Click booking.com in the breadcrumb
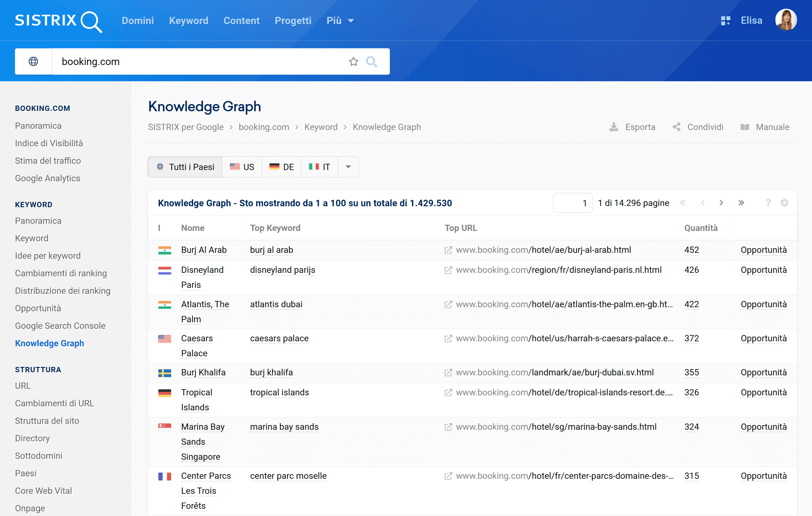 (x=264, y=127)
